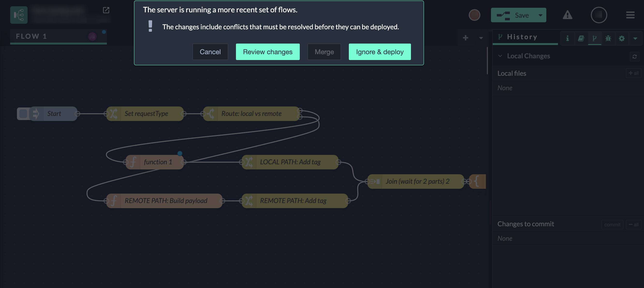
Task: Click the Node-RED logo icon
Action: point(19,15)
